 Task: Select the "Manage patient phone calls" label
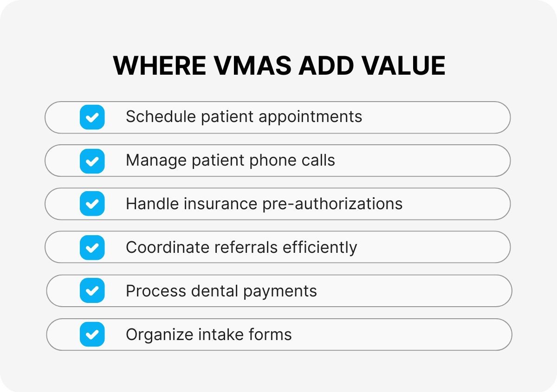[230, 160]
